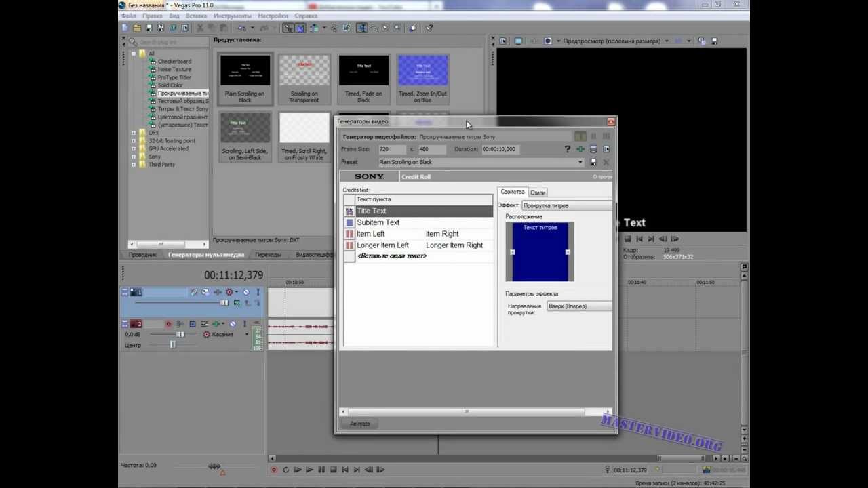Screen dimensions: 868x488
Task: Toggle auto ripple button in toolbar
Action: tap(314, 28)
